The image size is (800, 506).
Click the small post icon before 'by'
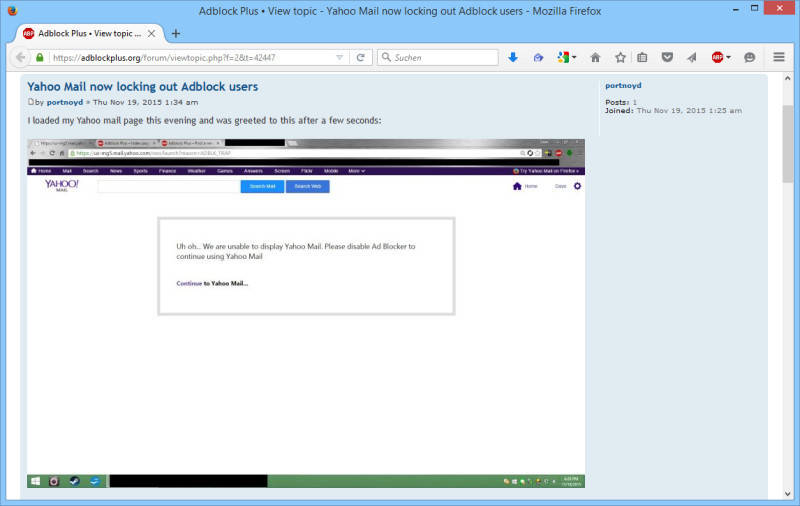pos(31,102)
